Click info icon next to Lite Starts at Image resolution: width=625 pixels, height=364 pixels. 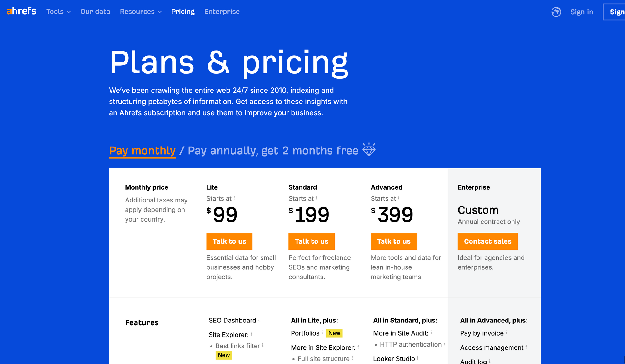pos(234,198)
